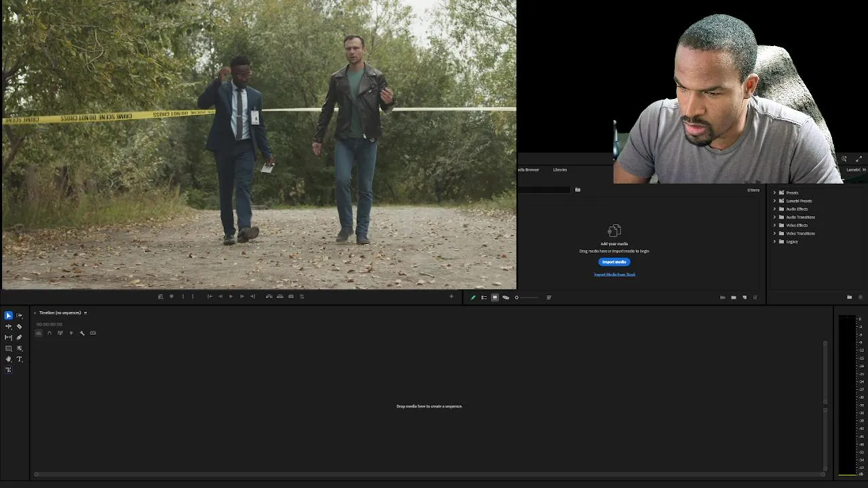Image resolution: width=868 pixels, height=488 pixels.
Task: Click the green project writable pencil icon
Action: (473, 297)
